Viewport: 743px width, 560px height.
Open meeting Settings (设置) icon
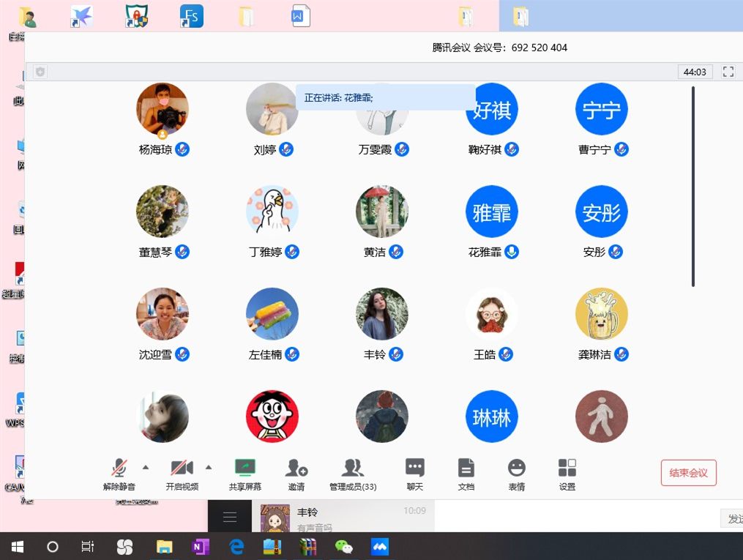click(567, 468)
